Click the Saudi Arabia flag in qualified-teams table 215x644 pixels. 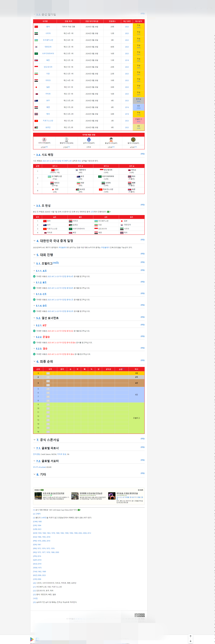tap(36, 54)
